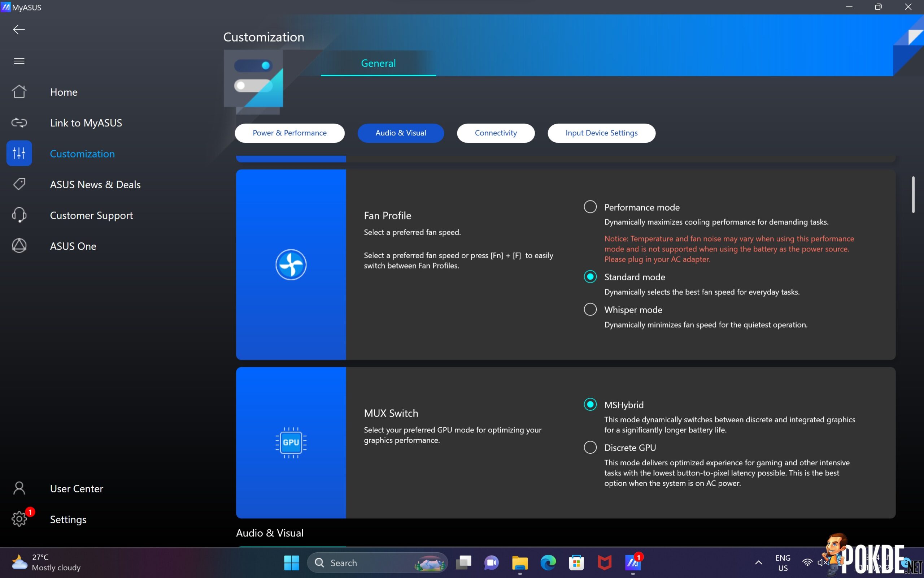Switch to the General tab
The image size is (924, 578).
(378, 63)
